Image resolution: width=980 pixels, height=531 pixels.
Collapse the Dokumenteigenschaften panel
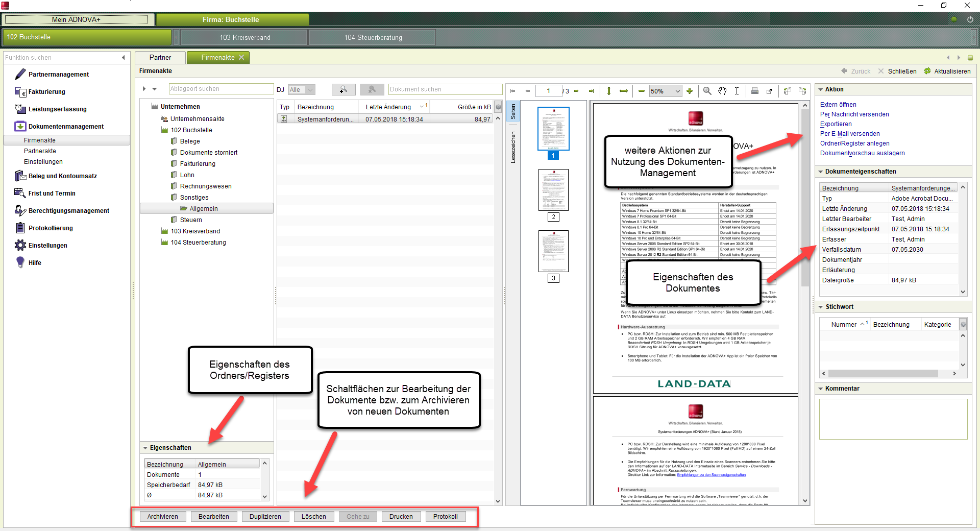(821, 172)
